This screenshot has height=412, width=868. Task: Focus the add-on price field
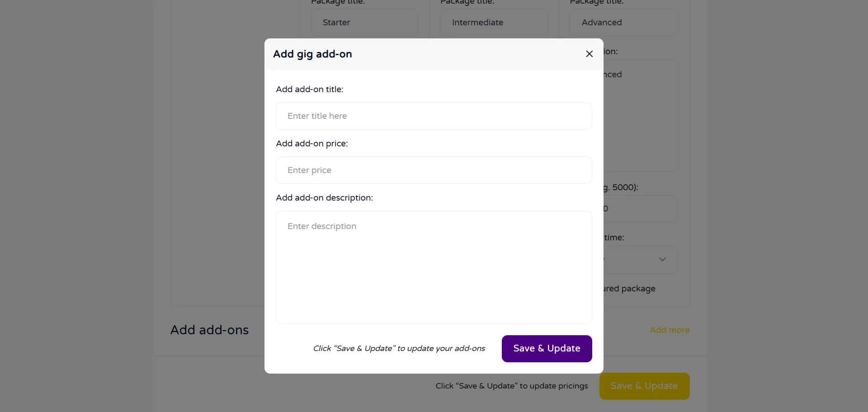[434, 170]
